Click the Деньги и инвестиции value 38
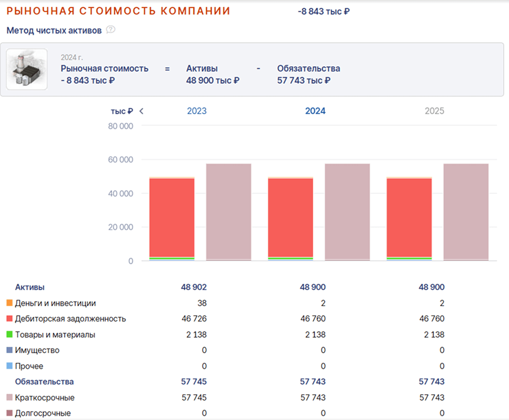Viewport: 509px width, 420px height. (x=202, y=303)
